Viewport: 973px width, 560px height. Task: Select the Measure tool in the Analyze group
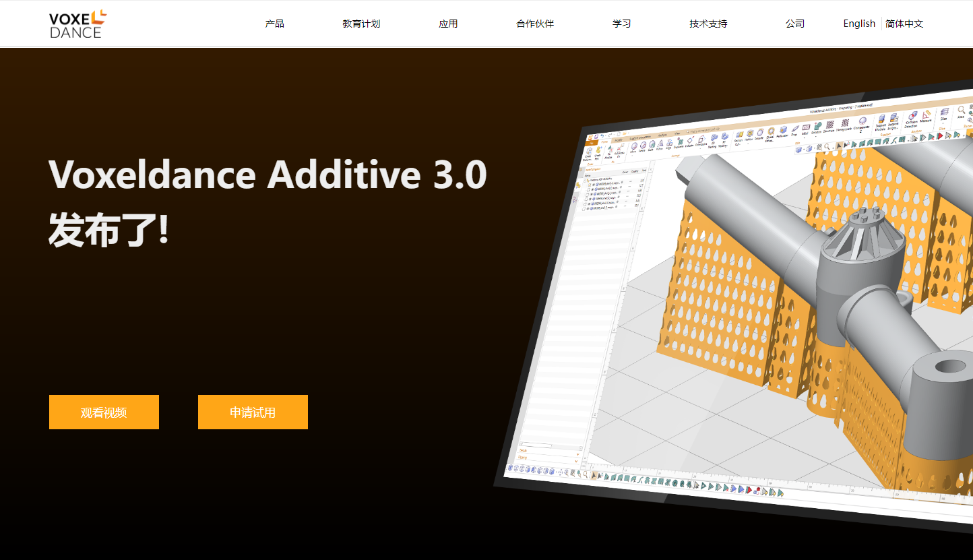coord(924,114)
